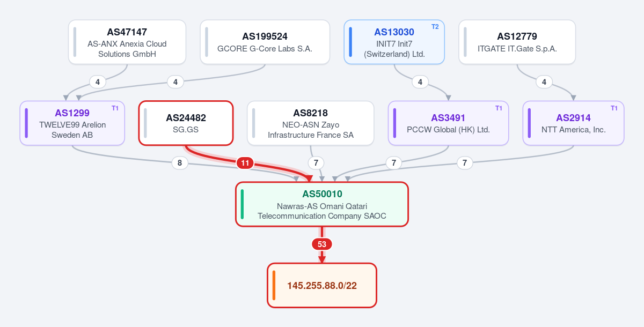Image resolution: width=644 pixels, height=327 pixels.
Task: Click the T1 badge on AS1299
Action: [115, 108]
